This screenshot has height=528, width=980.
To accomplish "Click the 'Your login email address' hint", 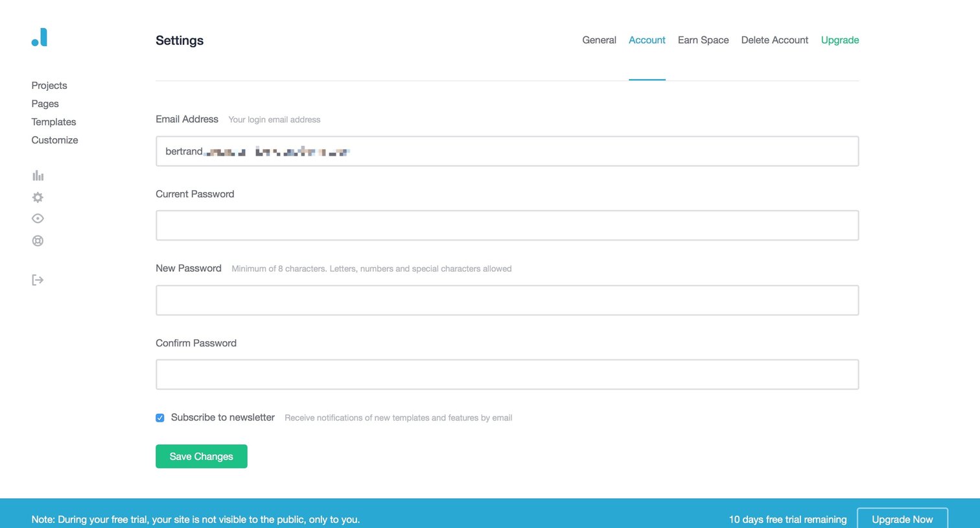I will 274,120.
